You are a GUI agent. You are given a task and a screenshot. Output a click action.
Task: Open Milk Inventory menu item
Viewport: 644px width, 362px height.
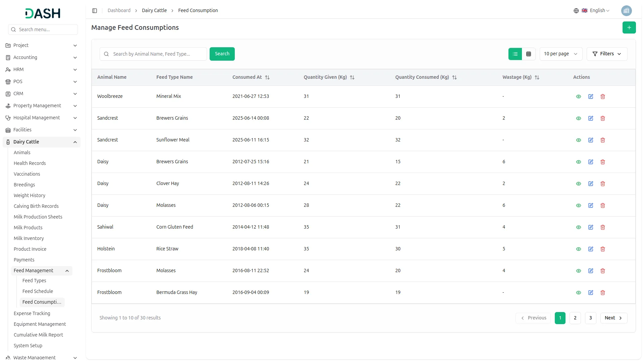coord(29,238)
